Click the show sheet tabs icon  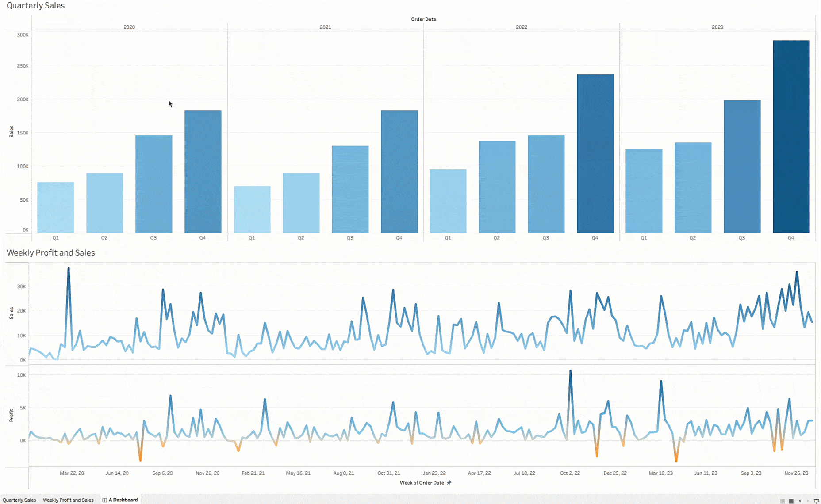(791, 500)
